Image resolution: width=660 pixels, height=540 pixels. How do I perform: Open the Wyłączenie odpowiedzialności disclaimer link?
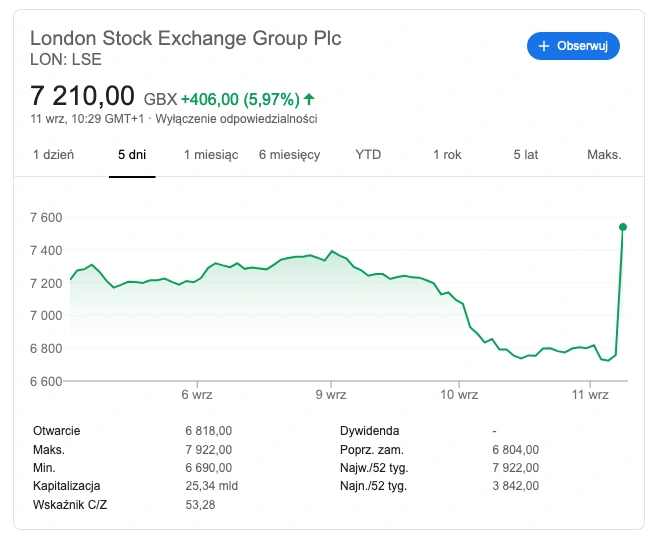tap(236, 119)
